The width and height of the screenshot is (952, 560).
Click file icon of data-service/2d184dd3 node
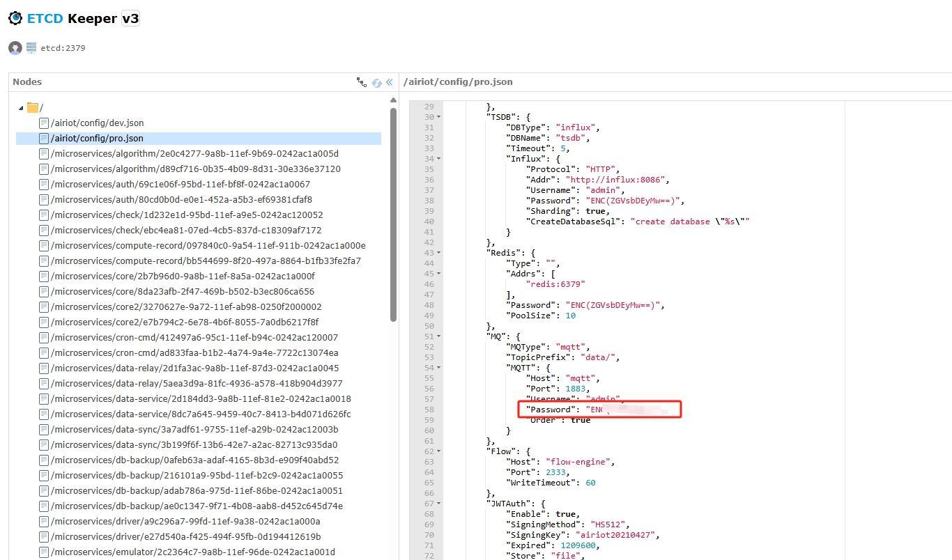click(x=44, y=399)
